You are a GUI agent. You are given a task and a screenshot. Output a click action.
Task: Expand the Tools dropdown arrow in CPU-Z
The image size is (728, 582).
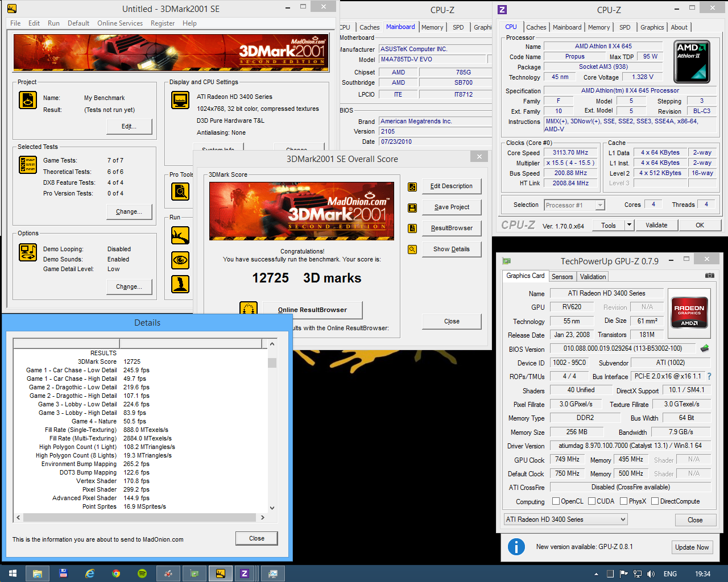pyautogui.click(x=629, y=225)
